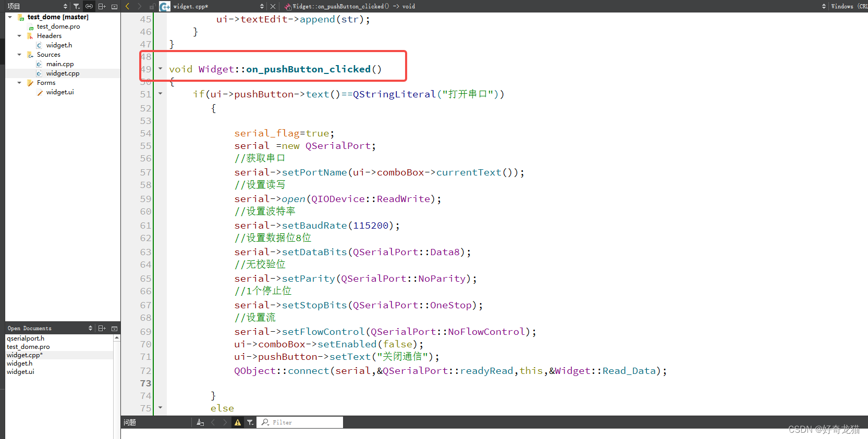Collapse the Forms folder

19,83
